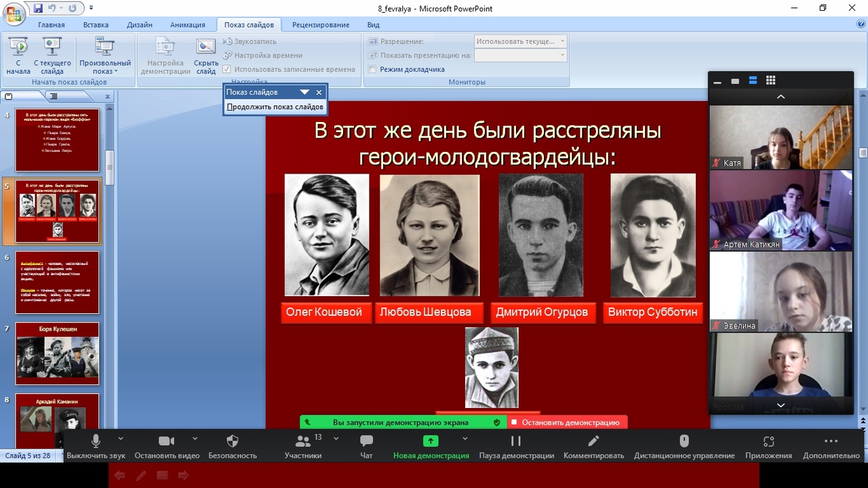This screenshot has width=868, height=488.
Task: Close the slide thumbnails pane
Action: click(x=107, y=96)
